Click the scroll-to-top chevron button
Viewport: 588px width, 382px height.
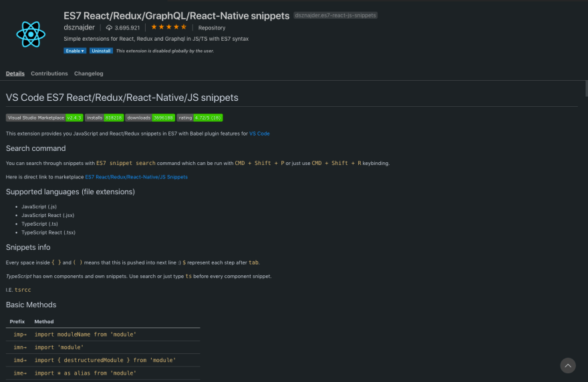568,365
